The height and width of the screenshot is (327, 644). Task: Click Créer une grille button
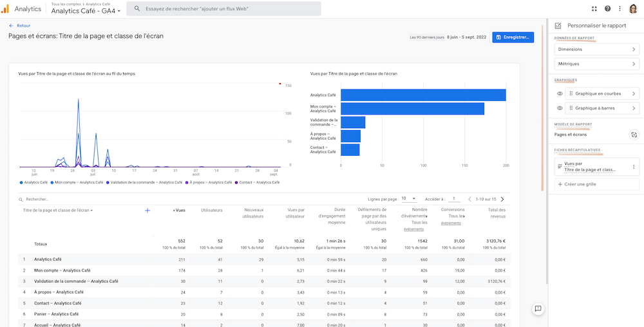597,184
